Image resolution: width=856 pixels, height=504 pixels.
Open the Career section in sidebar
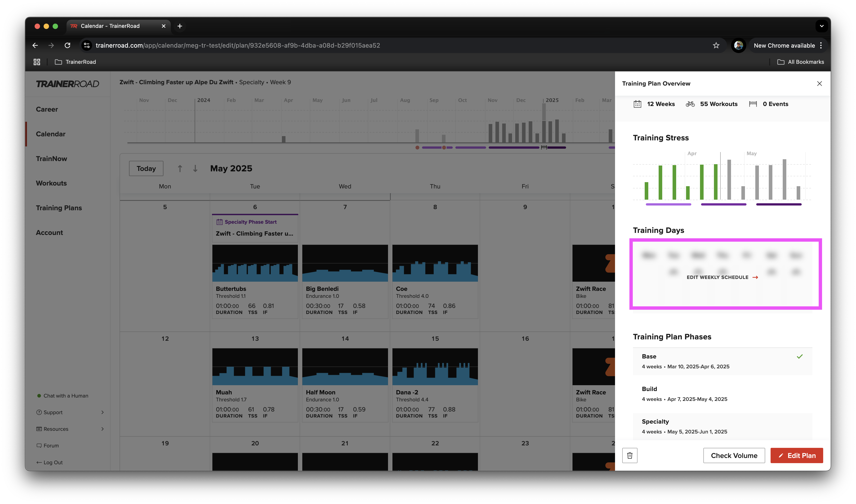pos(47,109)
